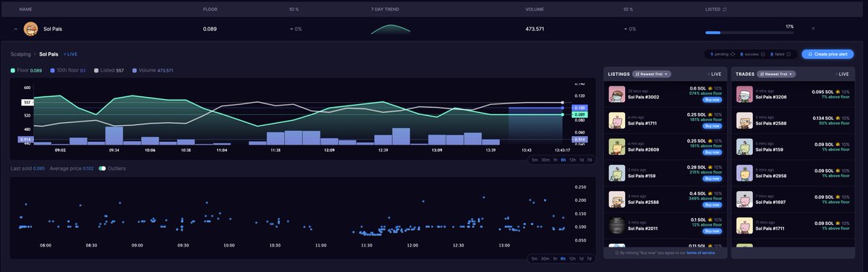868x272 pixels.
Task: Go to Scalping breadcrumb link
Action: point(20,54)
